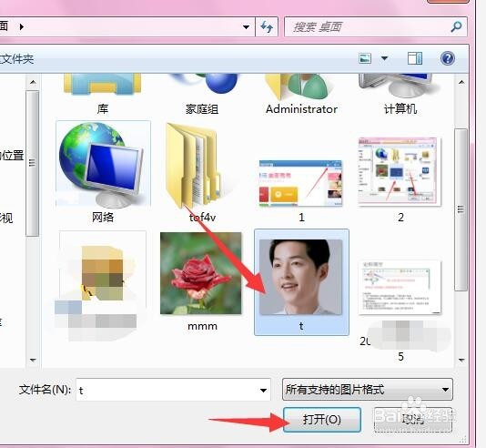Click the search magnifier icon

[x=456, y=27]
